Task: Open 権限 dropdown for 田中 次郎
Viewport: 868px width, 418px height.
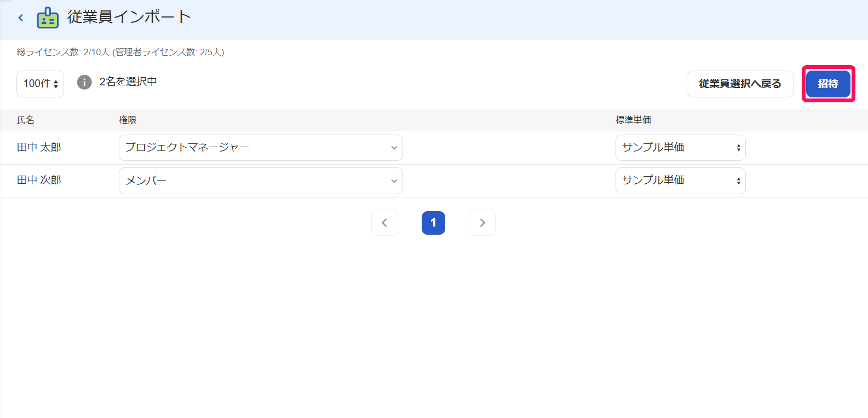Action: pyautogui.click(x=261, y=181)
